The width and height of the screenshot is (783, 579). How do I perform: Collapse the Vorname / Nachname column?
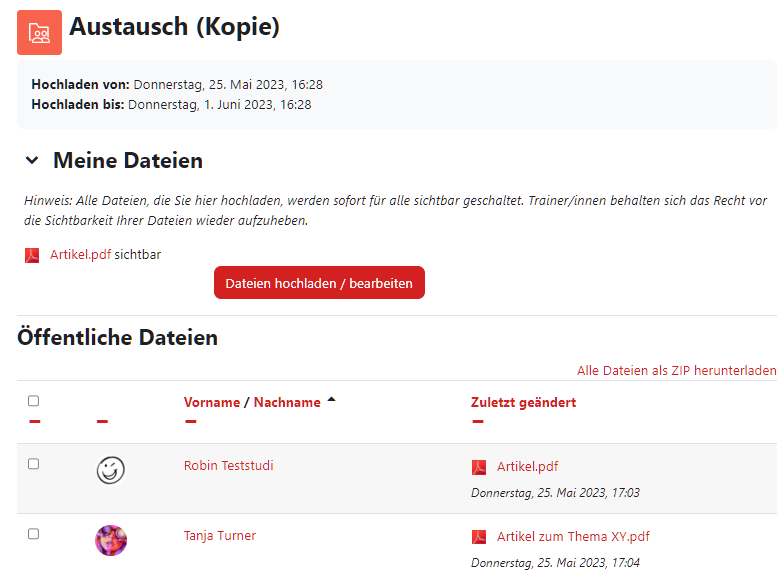pyautogui.click(x=191, y=422)
